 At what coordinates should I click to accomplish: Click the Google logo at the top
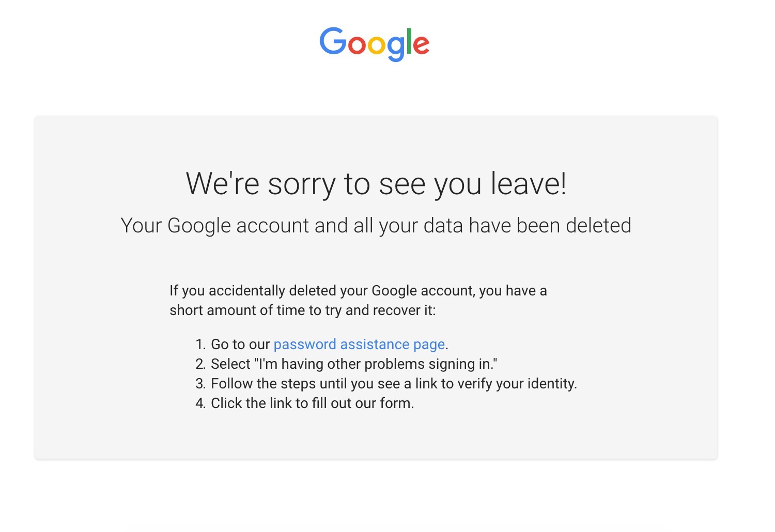click(x=375, y=44)
